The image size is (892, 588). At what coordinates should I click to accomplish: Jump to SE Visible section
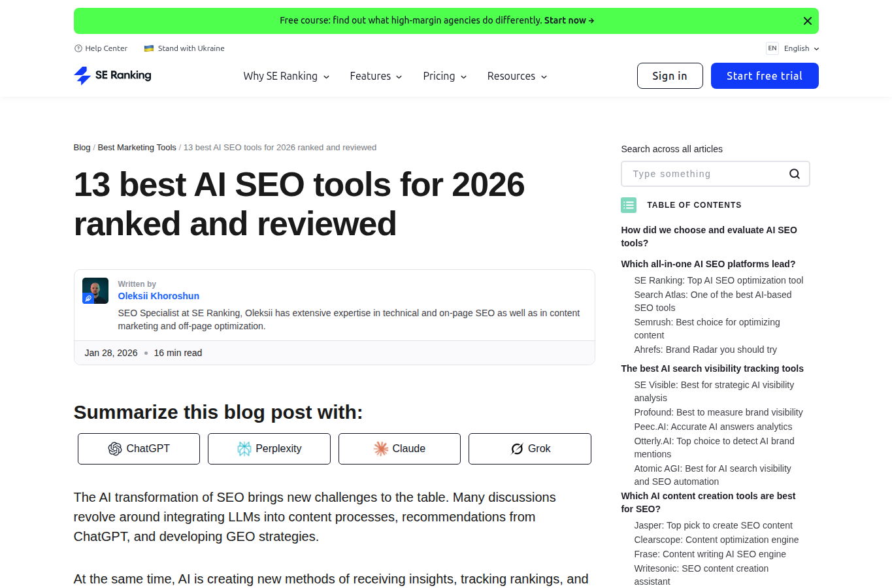click(x=714, y=391)
